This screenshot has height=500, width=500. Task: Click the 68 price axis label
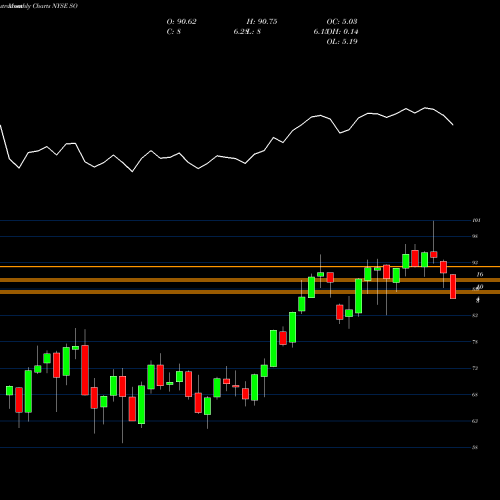point(475,395)
